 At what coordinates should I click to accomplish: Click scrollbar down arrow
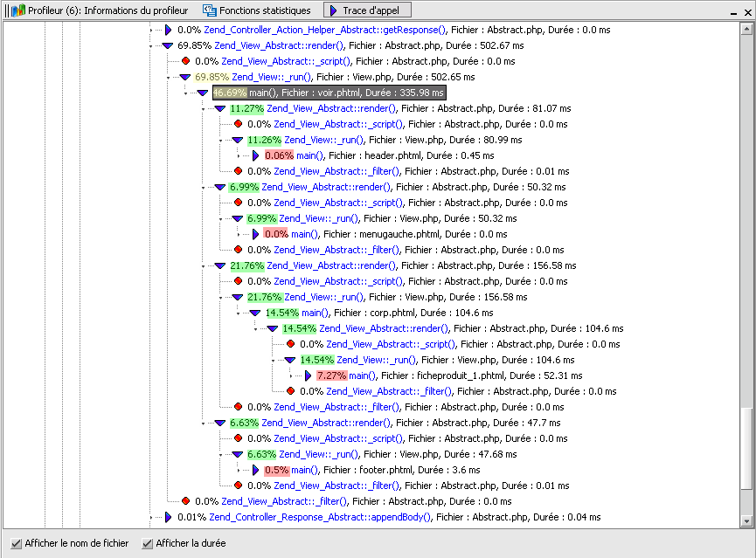coord(746,521)
